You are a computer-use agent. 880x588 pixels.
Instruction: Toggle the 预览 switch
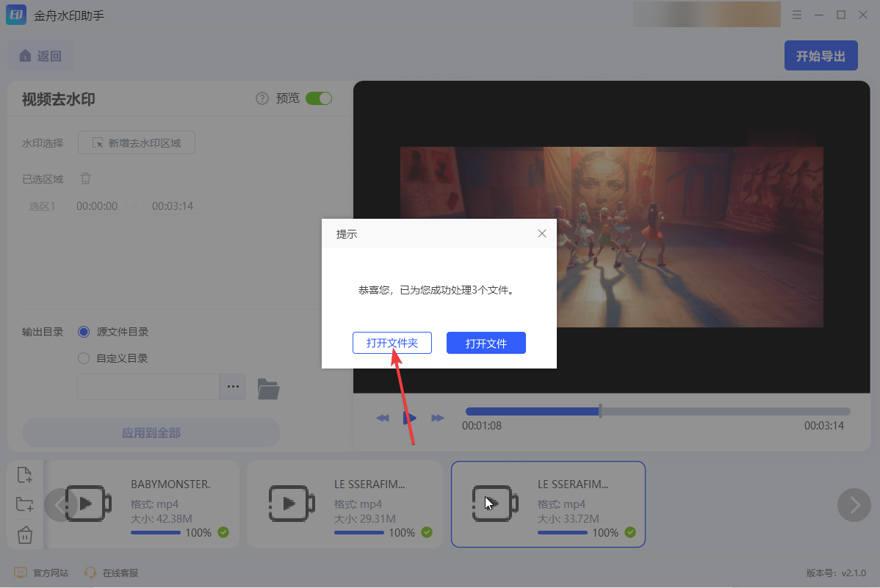tap(319, 99)
